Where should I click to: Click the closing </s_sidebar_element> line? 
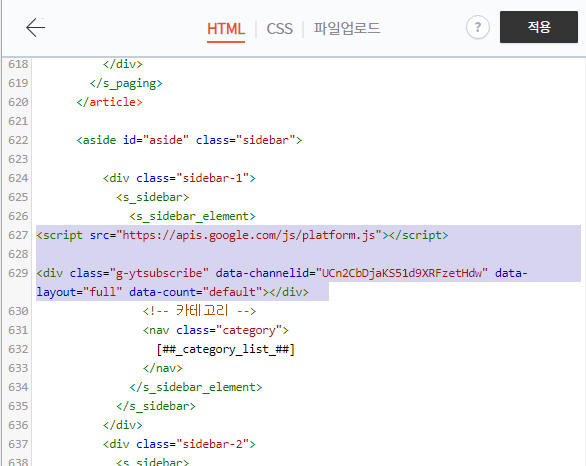pyautogui.click(x=196, y=387)
